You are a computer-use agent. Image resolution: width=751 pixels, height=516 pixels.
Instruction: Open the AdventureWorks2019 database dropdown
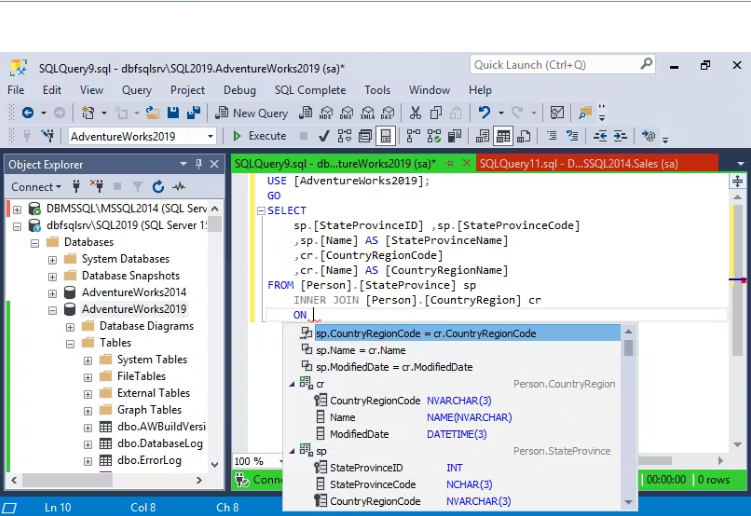coord(210,137)
